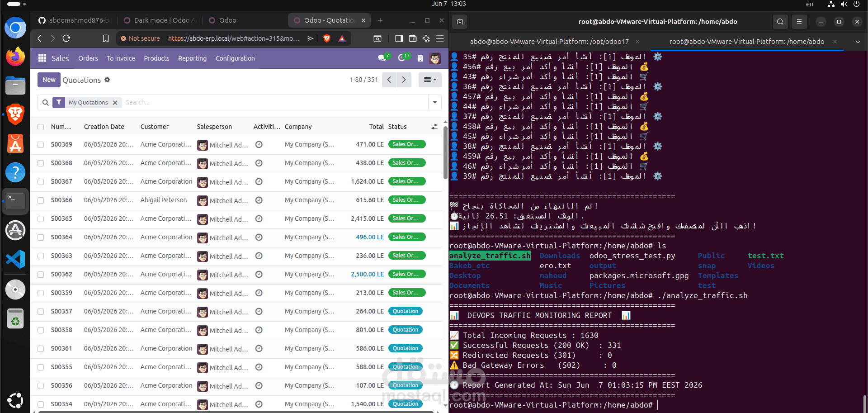The width and height of the screenshot is (868, 413).
Task: Open the en language indicator menu
Action: pyautogui.click(x=809, y=4)
